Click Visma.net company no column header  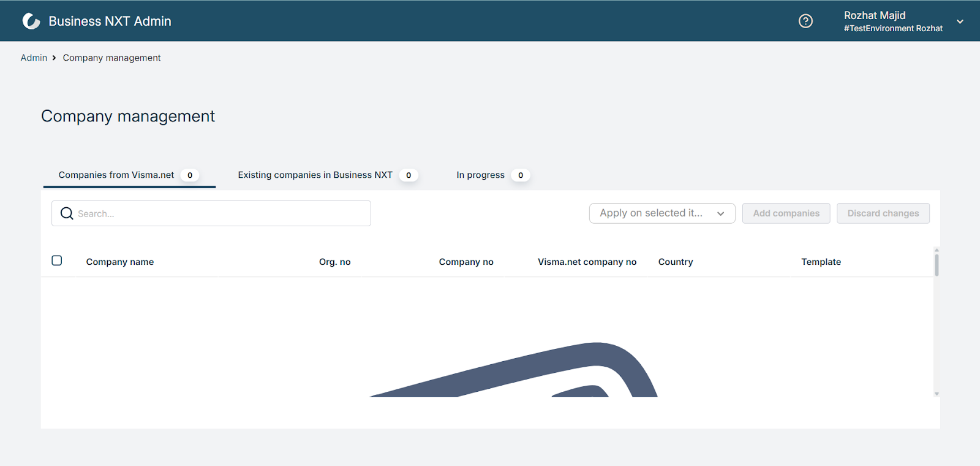587,262
